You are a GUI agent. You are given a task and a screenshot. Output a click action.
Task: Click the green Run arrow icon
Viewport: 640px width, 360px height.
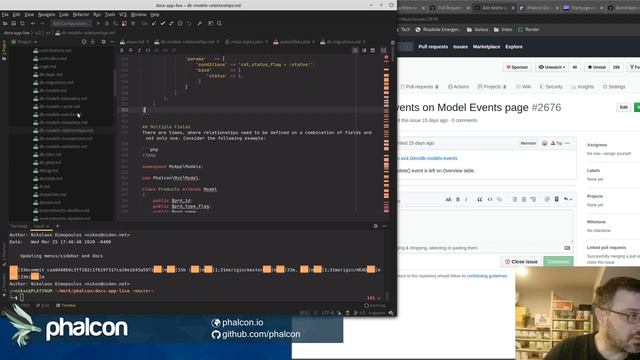click(x=98, y=24)
